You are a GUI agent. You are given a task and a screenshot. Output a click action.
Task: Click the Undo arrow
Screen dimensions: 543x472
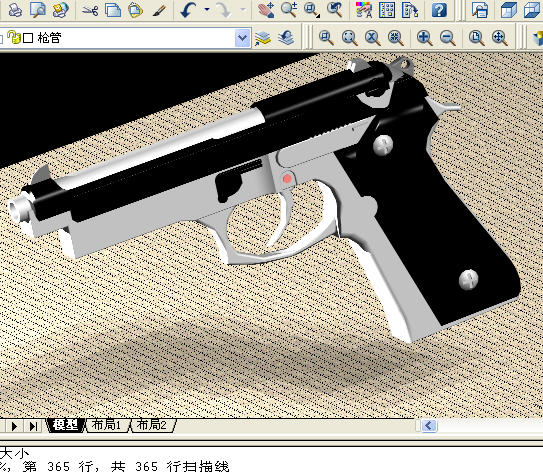(189, 10)
